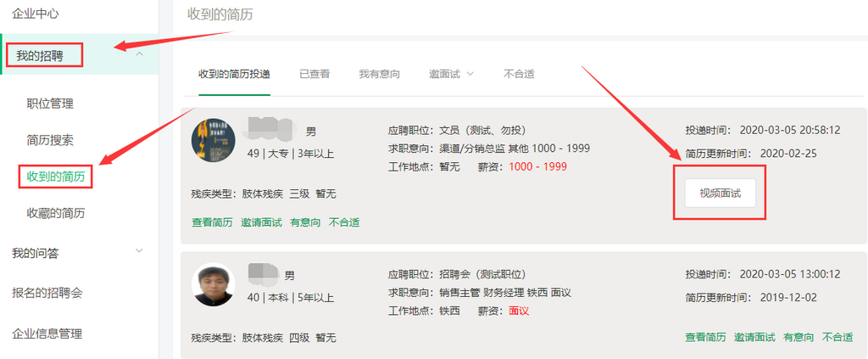The image size is (868, 359).
Task: Mark the second applicant as 不合适
Action: coord(837,337)
